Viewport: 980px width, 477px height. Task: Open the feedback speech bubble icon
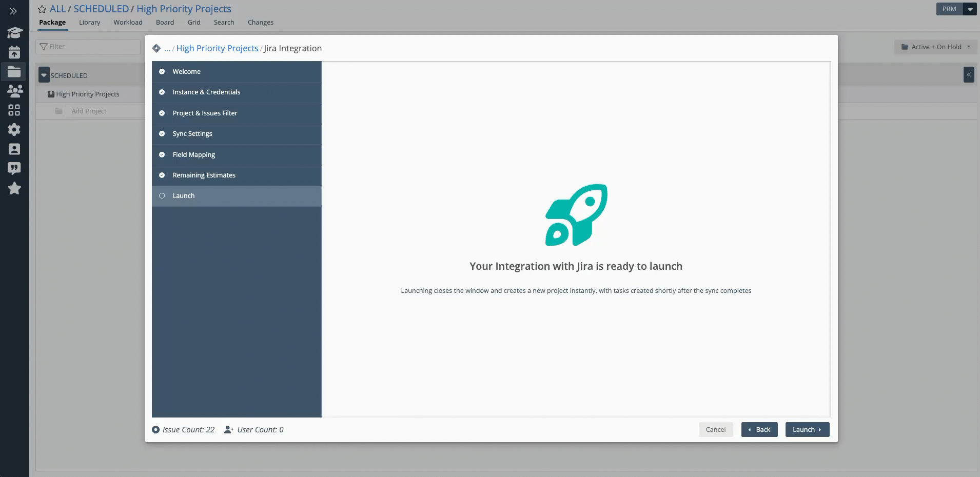[14, 168]
